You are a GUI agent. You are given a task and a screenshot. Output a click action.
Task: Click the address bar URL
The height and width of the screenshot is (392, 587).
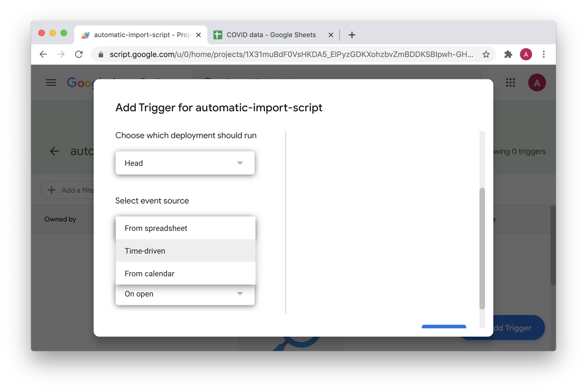click(291, 54)
